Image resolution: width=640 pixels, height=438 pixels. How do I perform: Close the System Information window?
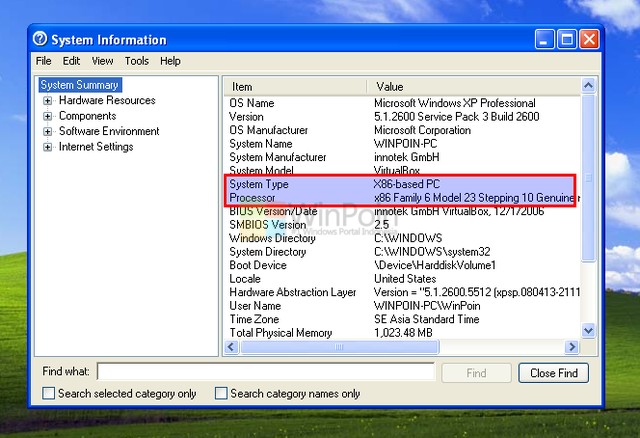(589, 40)
